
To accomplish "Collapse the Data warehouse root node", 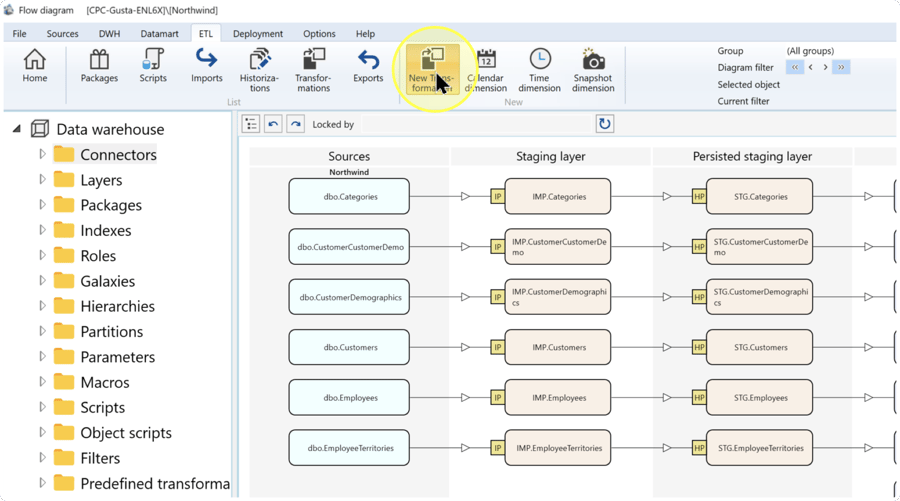I will pos(17,129).
